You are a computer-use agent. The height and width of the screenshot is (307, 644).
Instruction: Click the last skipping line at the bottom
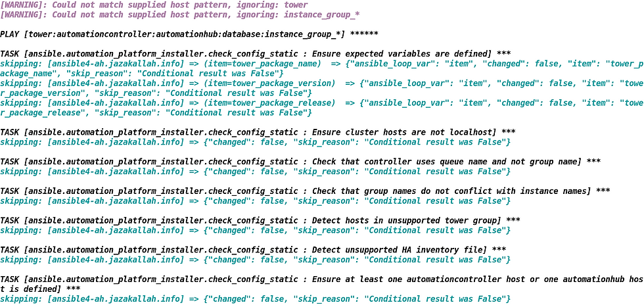(256, 299)
